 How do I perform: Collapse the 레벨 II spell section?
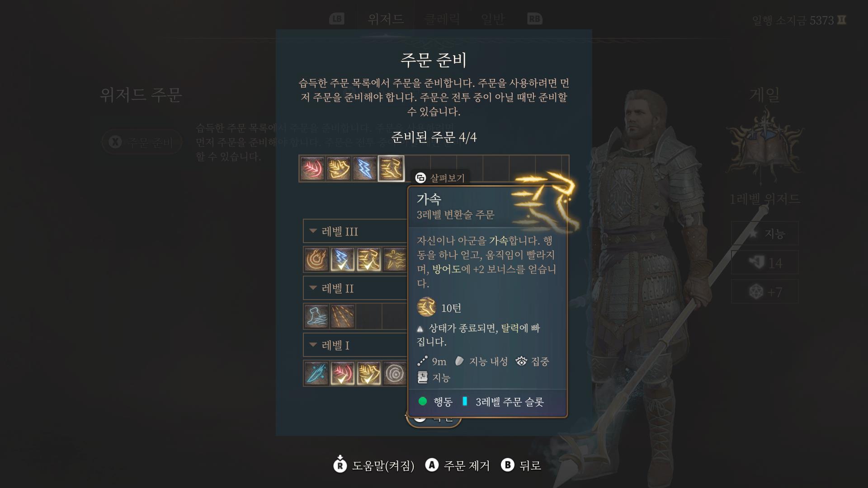[x=355, y=288]
